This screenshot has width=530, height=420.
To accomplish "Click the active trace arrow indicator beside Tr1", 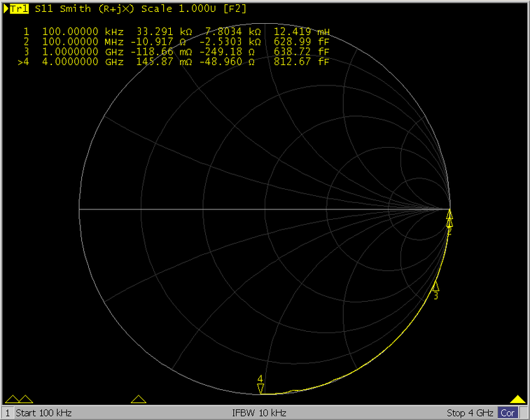I will click(x=6, y=9).
